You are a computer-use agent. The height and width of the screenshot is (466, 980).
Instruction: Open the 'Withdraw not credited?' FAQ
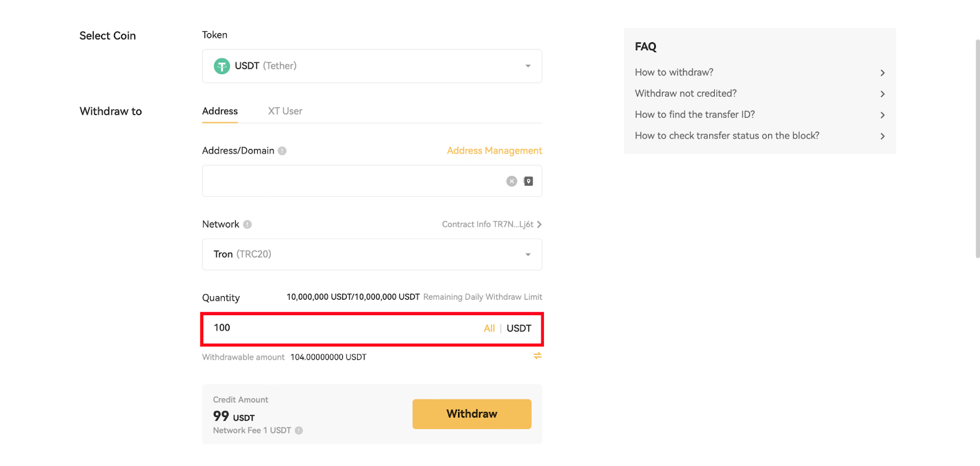(x=759, y=94)
